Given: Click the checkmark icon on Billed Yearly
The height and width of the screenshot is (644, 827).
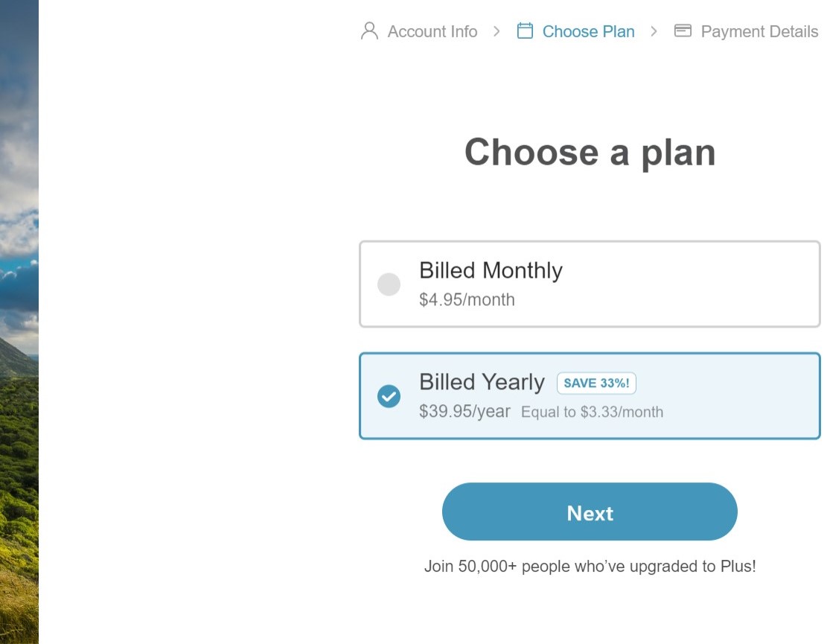Looking at the screenshot, I should pyautogui.click(x=389, y=396).
